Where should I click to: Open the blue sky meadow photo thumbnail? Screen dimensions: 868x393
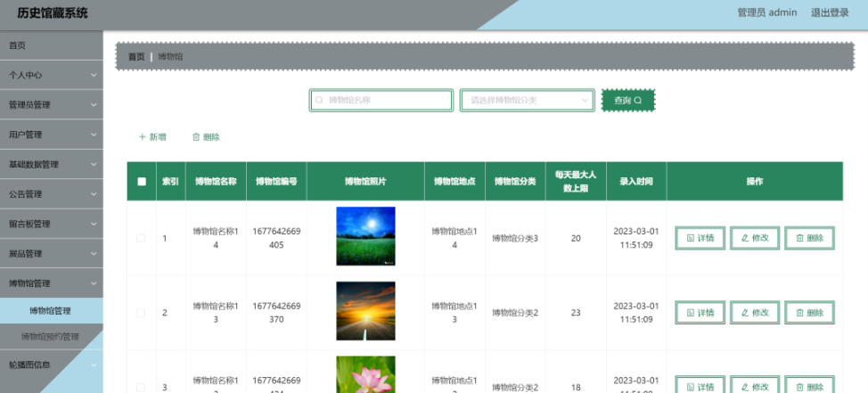[365, 236]
